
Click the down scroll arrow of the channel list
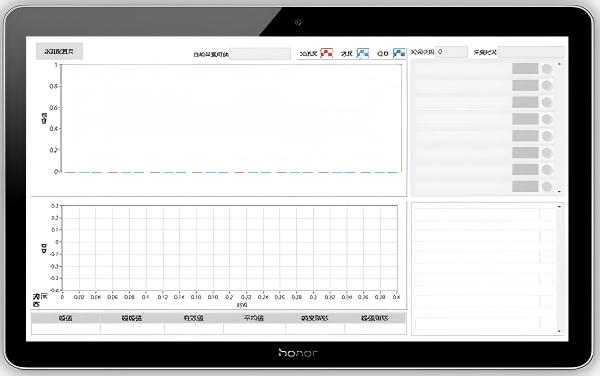[559, 191]
